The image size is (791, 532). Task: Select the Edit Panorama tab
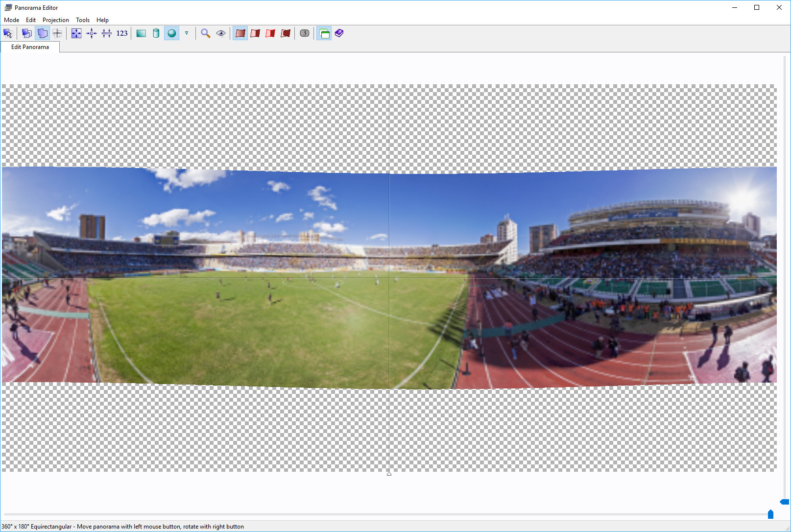pos(30,47)
